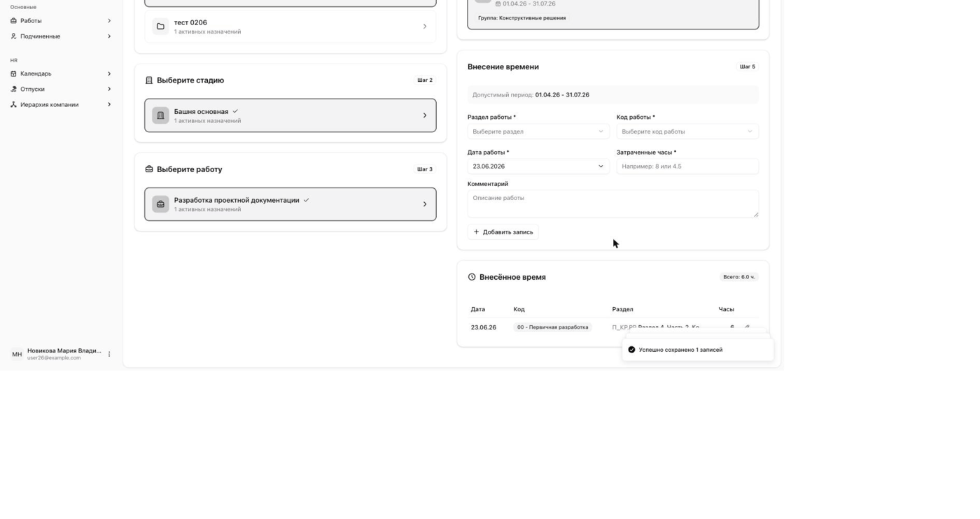Image resolution: width=980 pixels, height=519 pixels.
Task: Click the calendar icon beside 01.04.26 - 31.07.26
Action: [498, 4]
